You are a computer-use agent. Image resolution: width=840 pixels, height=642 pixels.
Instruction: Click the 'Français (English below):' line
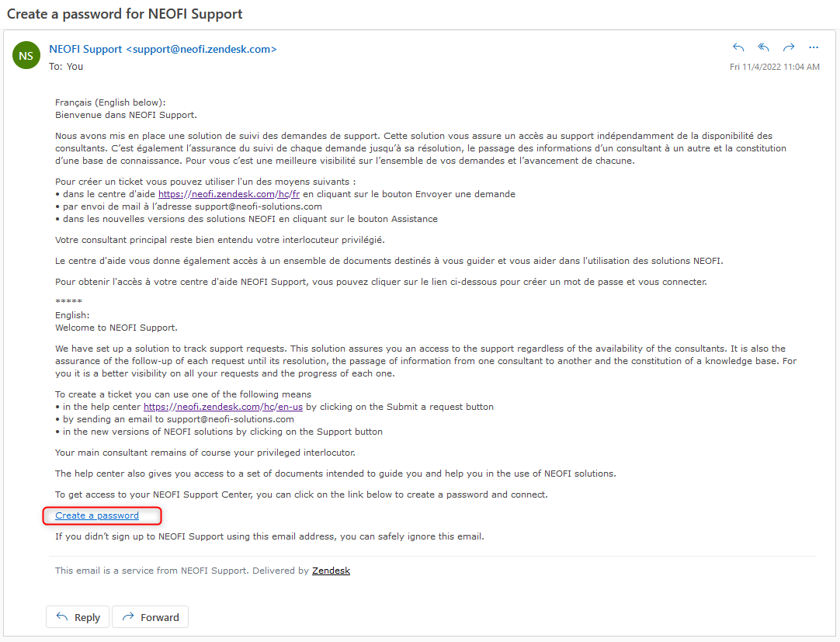coord(110,102)
